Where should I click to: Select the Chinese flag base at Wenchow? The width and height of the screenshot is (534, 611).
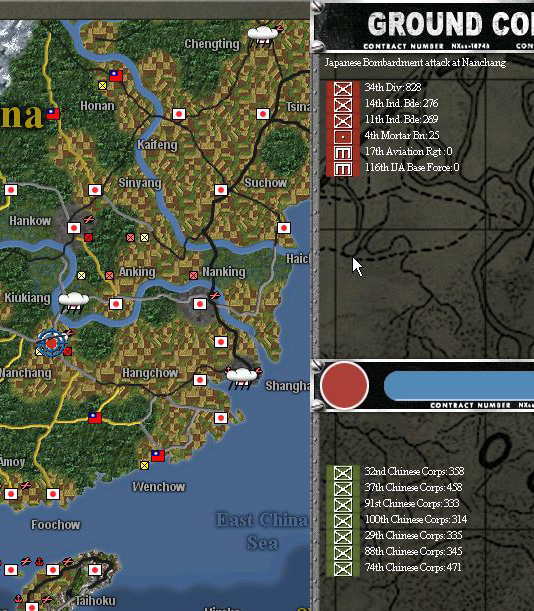click(x=158, y=456)
